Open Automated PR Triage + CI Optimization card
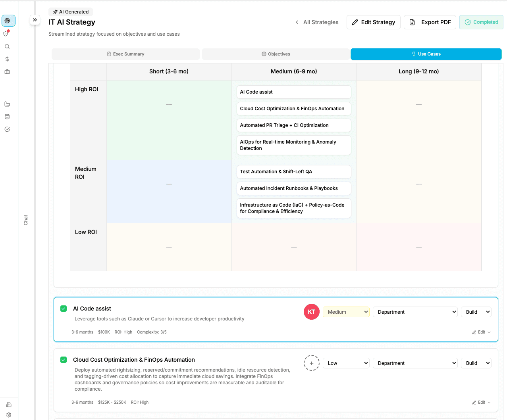The width and height of the screenshot is (507, 420). [294, 125]
